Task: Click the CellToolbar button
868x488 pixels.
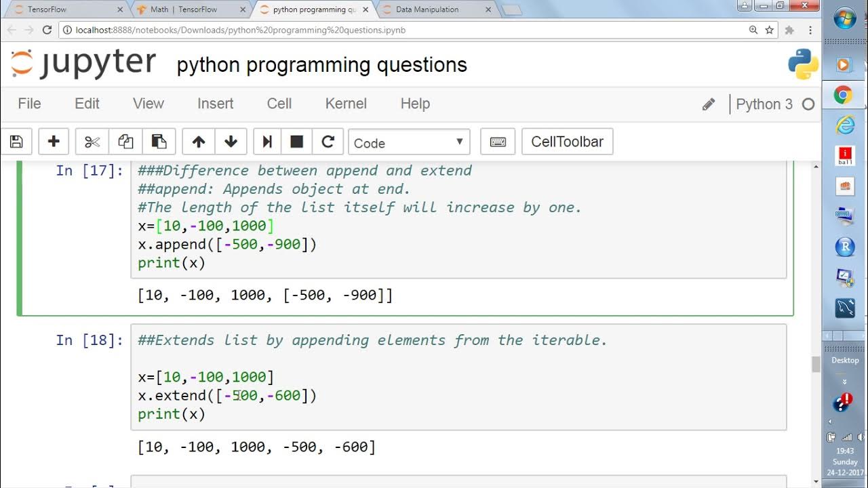Action: coord(567,142)
